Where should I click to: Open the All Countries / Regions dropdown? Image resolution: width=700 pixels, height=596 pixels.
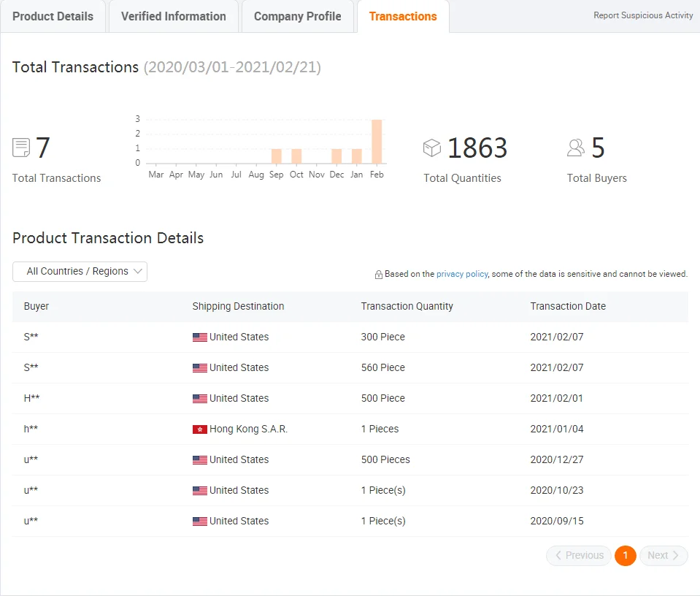[80, 272]
